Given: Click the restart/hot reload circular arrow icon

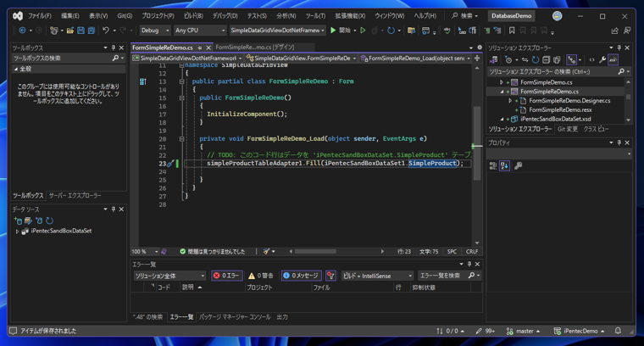Looking at the screenshot, I should click(x=391, y=31).
